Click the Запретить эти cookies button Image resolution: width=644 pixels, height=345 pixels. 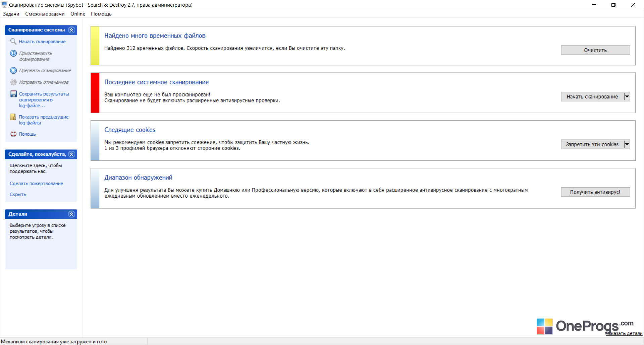(592, 144)
